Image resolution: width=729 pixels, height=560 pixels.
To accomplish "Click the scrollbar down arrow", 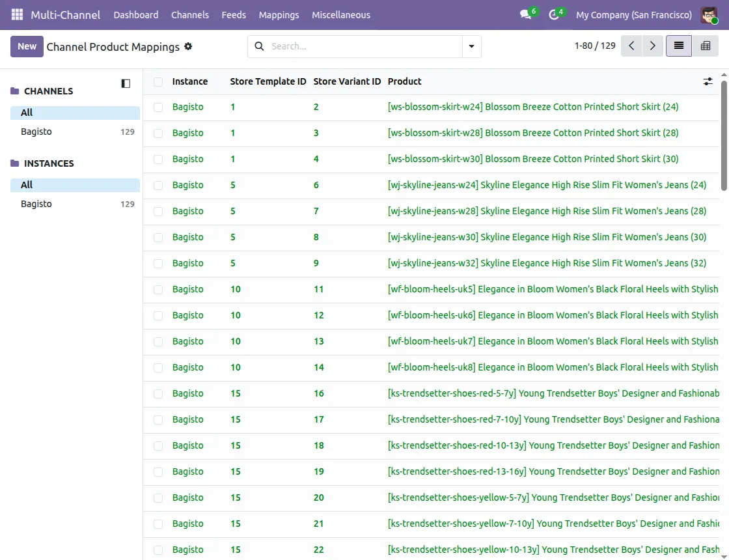I will point(724,556).
